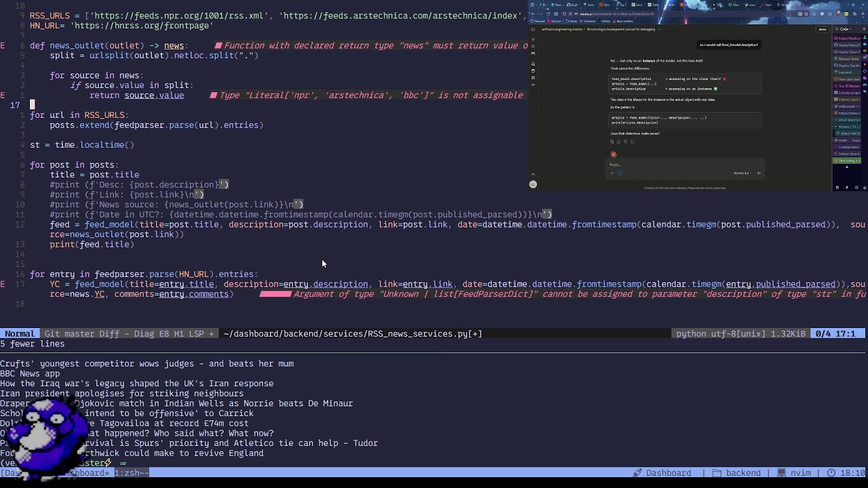
Task: Switch to the Configuration sidebar tab
Action: (847, 147)
